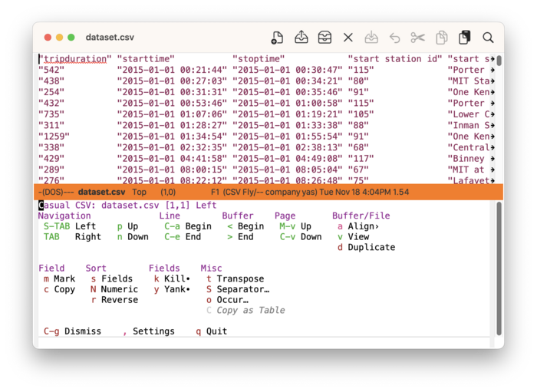
Task: Select c Copy field command
Action: (x=59, y=289)
